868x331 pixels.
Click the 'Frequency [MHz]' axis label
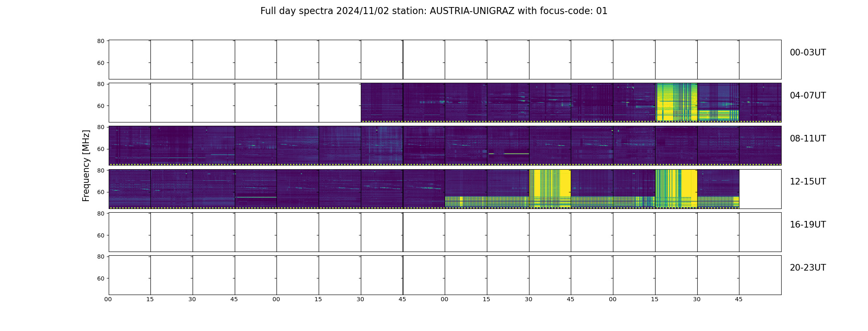point(86,165)
